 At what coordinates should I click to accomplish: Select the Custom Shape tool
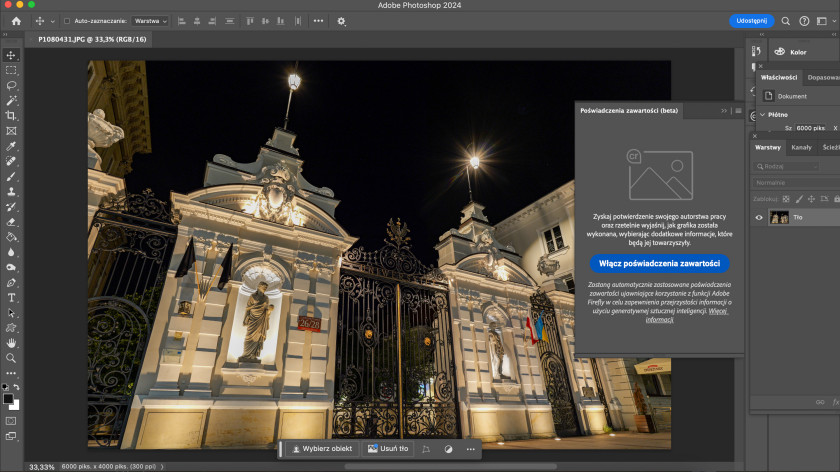[x=11, y=328]
